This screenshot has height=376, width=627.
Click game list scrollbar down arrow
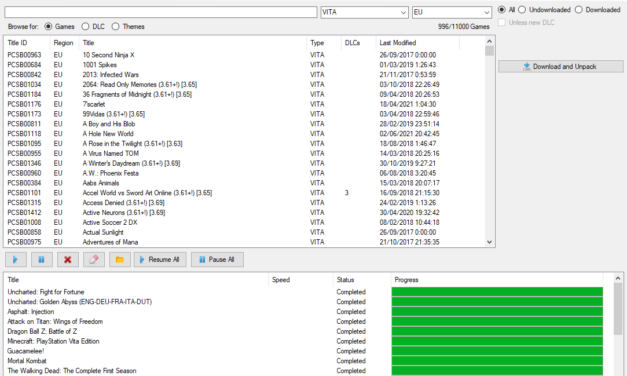(x=489, y=242)
